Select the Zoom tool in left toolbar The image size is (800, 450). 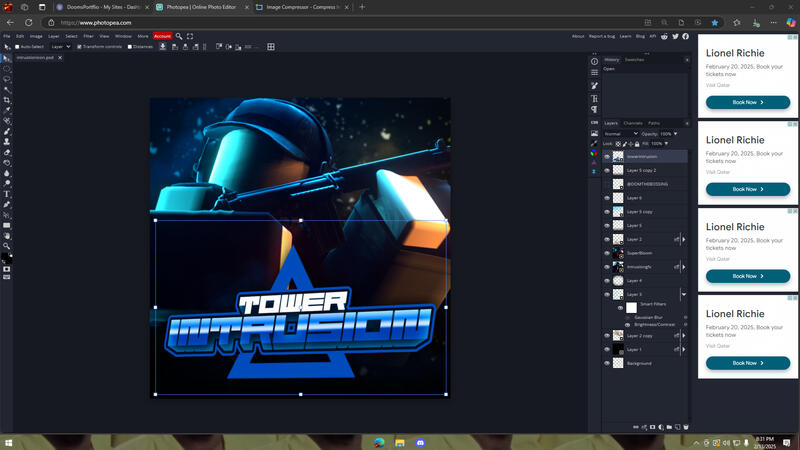[x=7, y=246]
